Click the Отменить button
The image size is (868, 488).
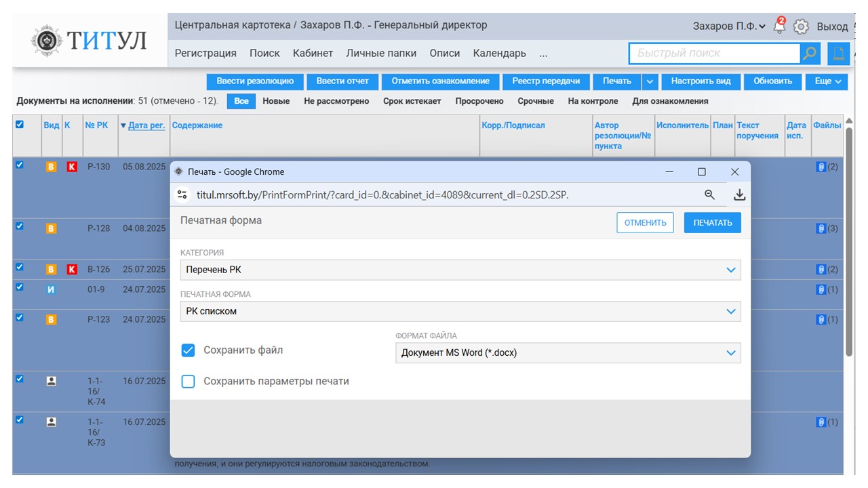[645, 223]
